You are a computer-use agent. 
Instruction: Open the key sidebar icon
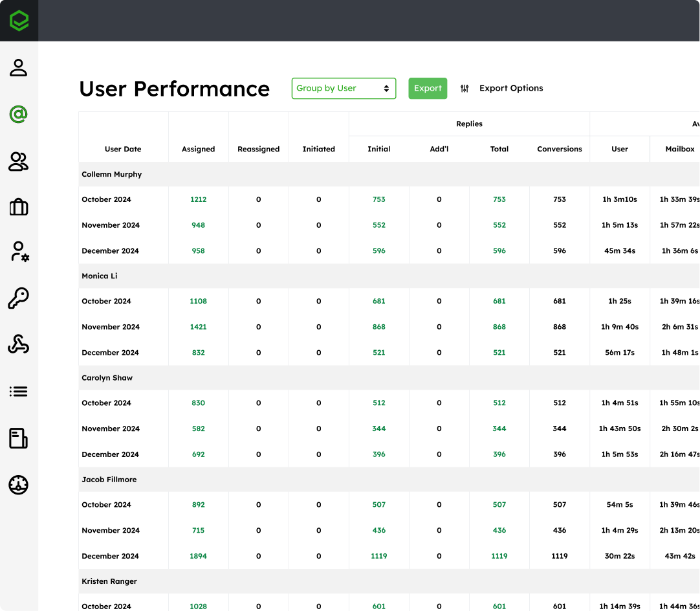18,298
